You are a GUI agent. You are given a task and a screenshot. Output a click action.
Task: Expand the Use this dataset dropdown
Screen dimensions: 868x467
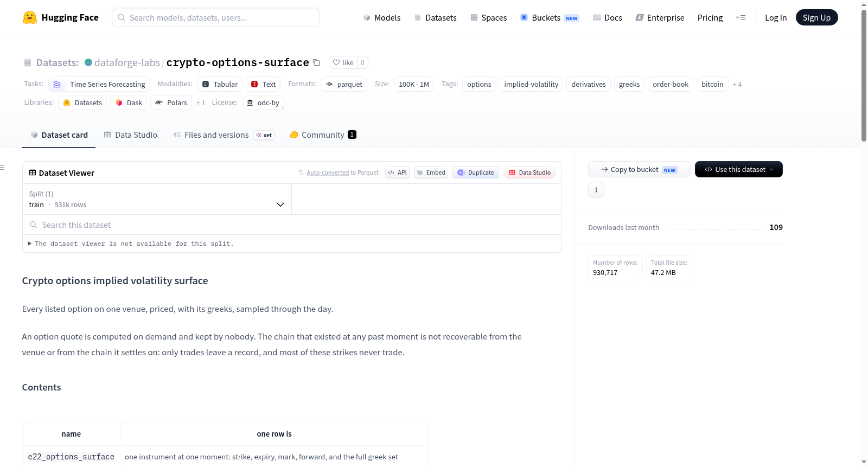pos(739,169)
